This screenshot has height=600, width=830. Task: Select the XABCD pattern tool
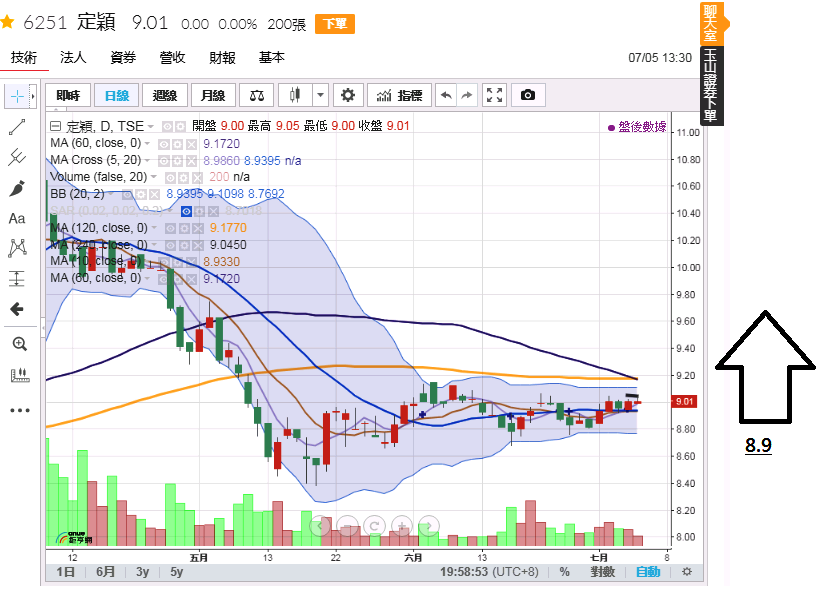[17, 248]
